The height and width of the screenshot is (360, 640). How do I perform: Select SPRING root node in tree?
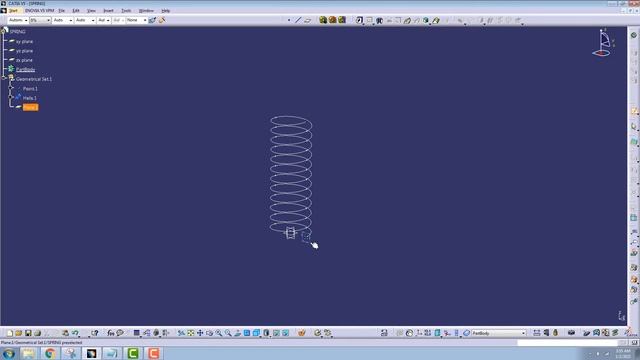coord(18,31)
